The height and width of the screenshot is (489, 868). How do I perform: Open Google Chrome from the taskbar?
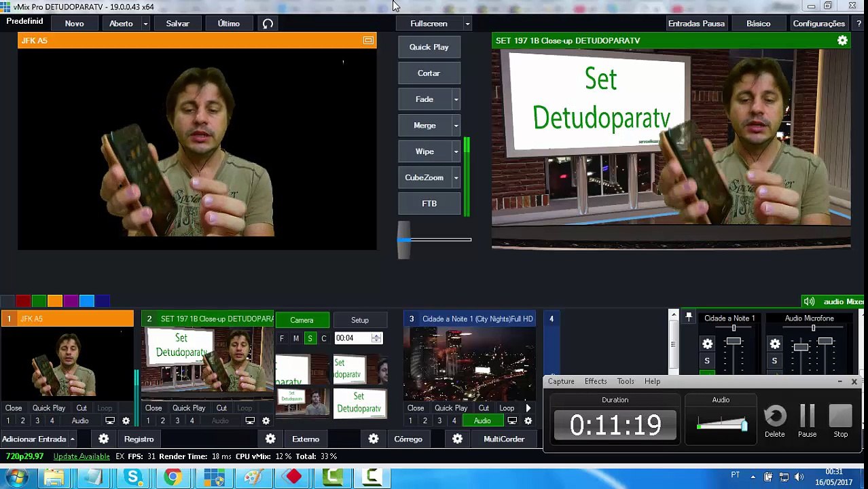pyautogui.click(x=173, y=478)
